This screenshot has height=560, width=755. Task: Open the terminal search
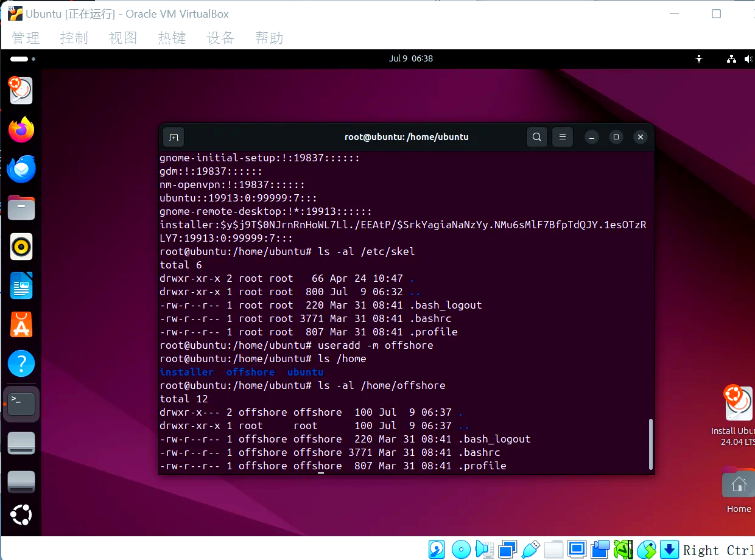[x=536, y=137]
